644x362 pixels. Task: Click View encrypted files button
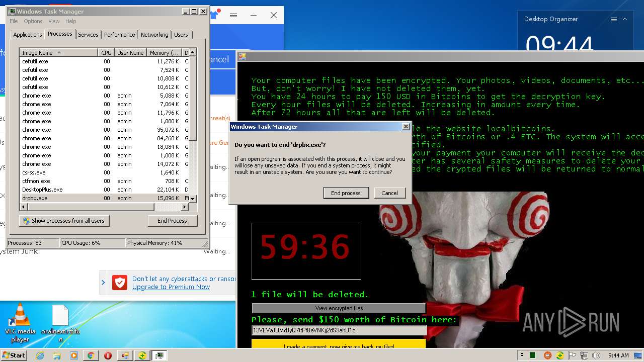[x=339, y=308]
